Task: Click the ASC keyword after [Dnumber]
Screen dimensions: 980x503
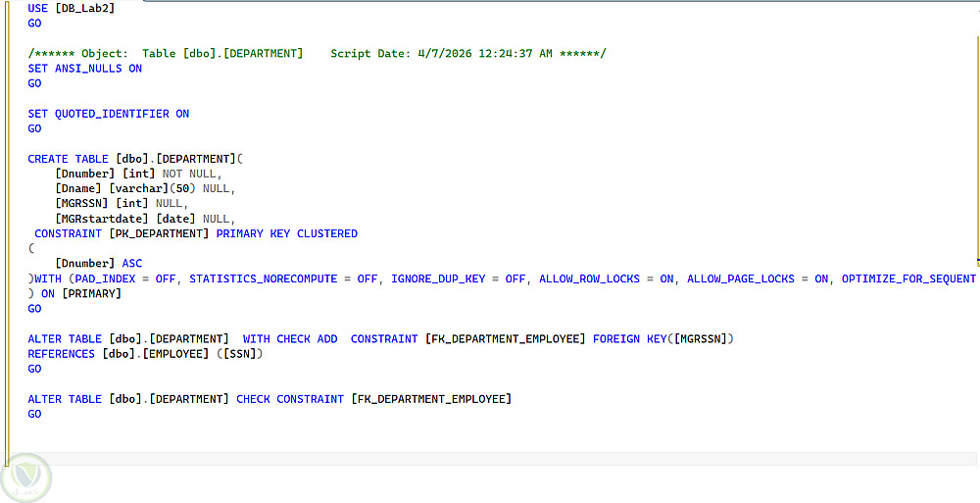Action: pos(132,264)
